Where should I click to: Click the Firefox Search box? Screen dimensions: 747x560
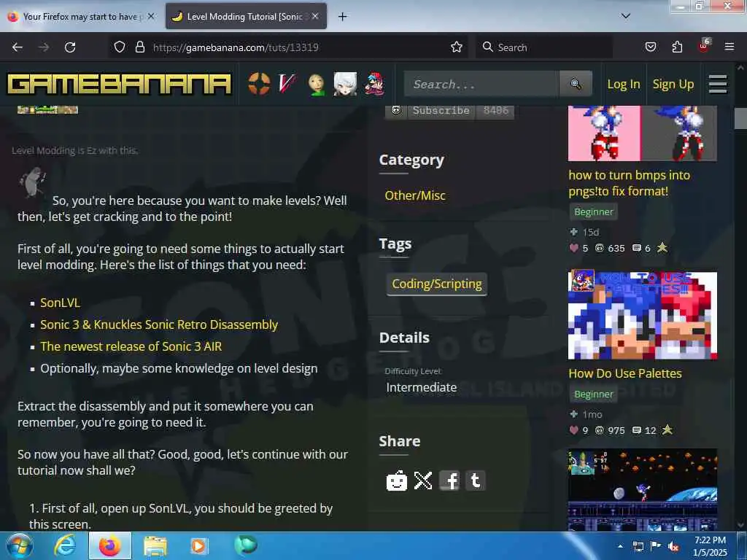tap(544, 47)
